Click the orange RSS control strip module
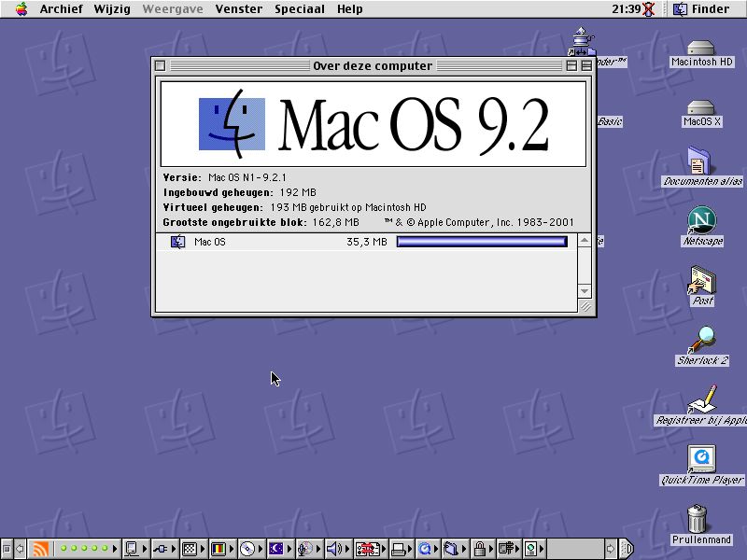Image resolution: width=747 pixels, height=560 pixels. 39,549
